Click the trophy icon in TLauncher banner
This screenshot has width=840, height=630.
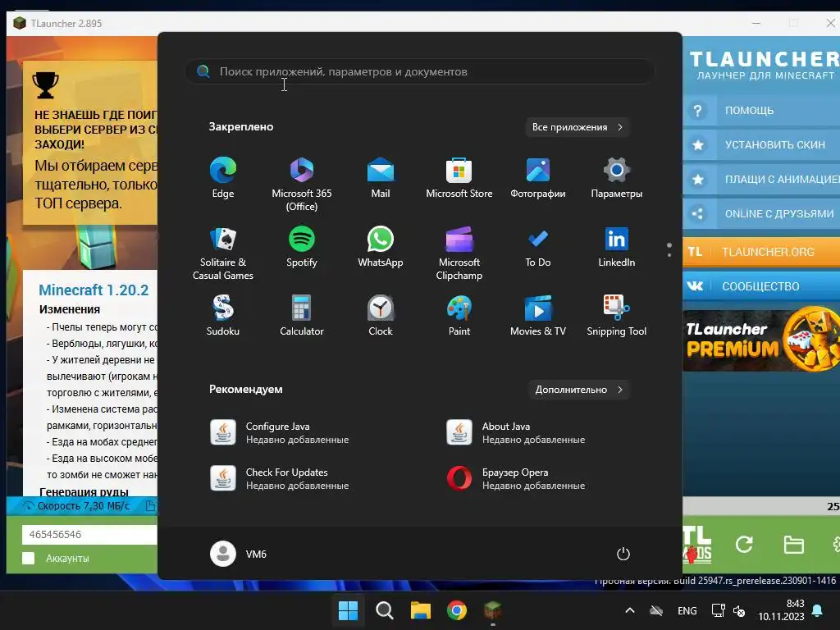tap(46, 84)
